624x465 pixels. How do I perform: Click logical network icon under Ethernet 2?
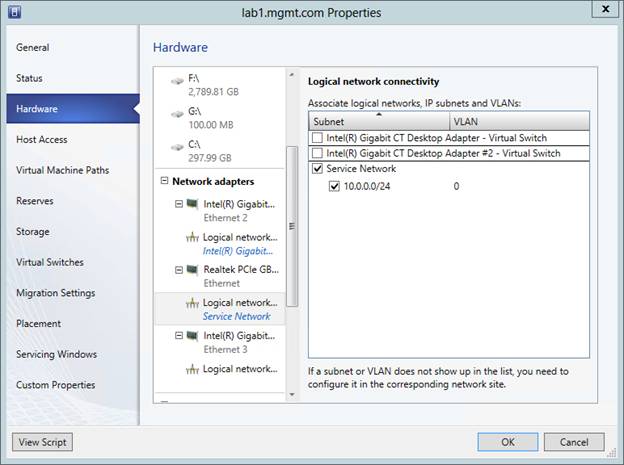pos(192,238)
